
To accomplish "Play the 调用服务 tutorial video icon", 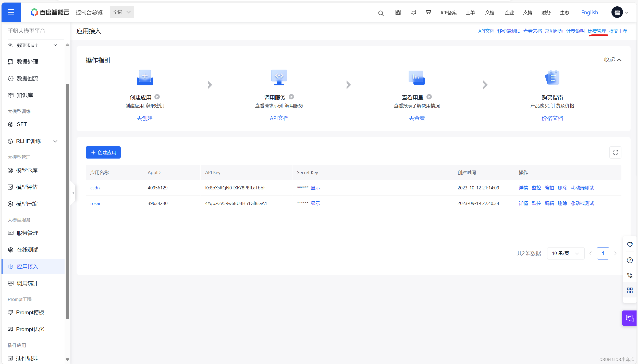I will click(x=291, y=97).
